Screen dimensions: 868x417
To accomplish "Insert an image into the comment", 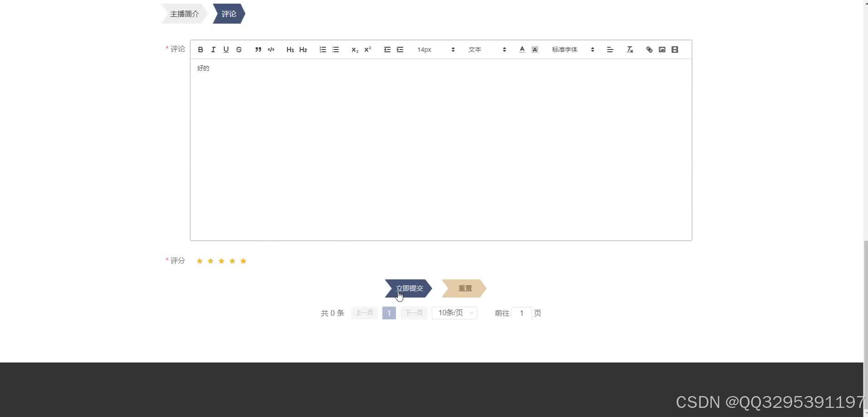I will click(661, 50).
